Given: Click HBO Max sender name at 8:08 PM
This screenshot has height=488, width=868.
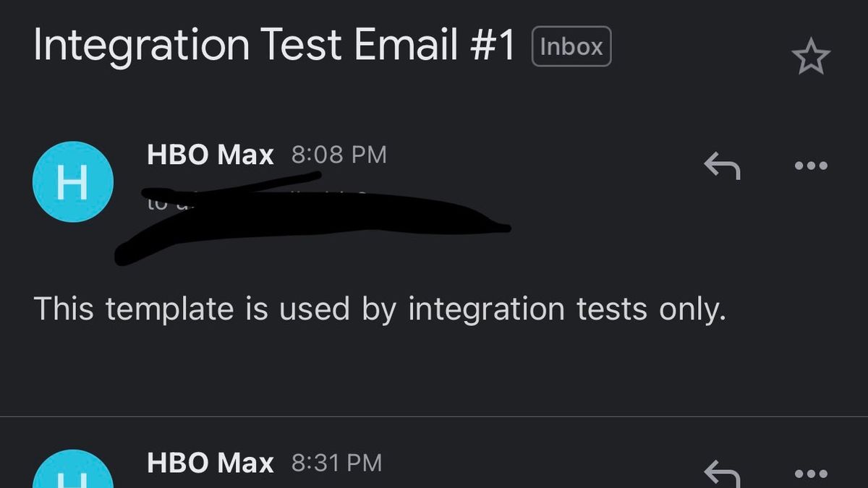Looking at the screenshot, I should click(210, 155).
